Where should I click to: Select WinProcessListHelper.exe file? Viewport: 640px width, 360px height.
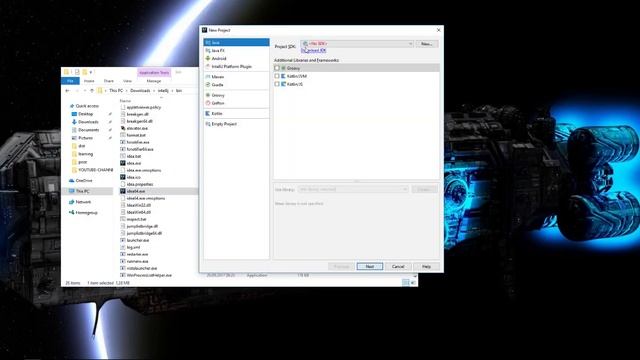pyautogui.click(x=149, y=276)
